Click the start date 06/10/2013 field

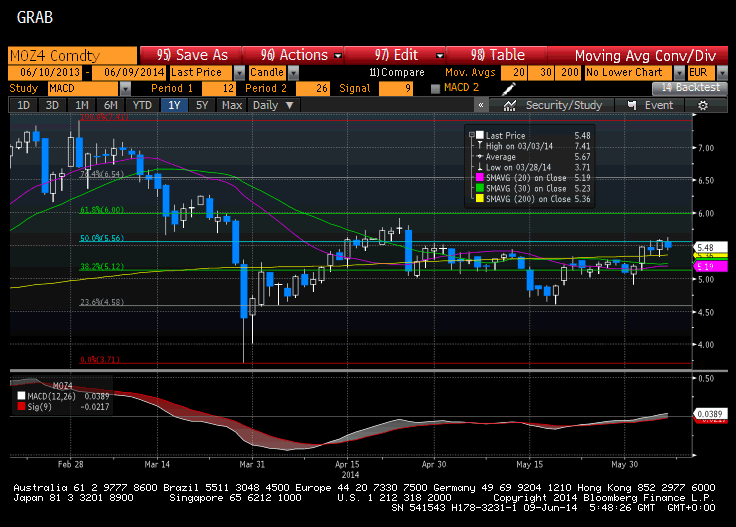(x=45, y=73)
